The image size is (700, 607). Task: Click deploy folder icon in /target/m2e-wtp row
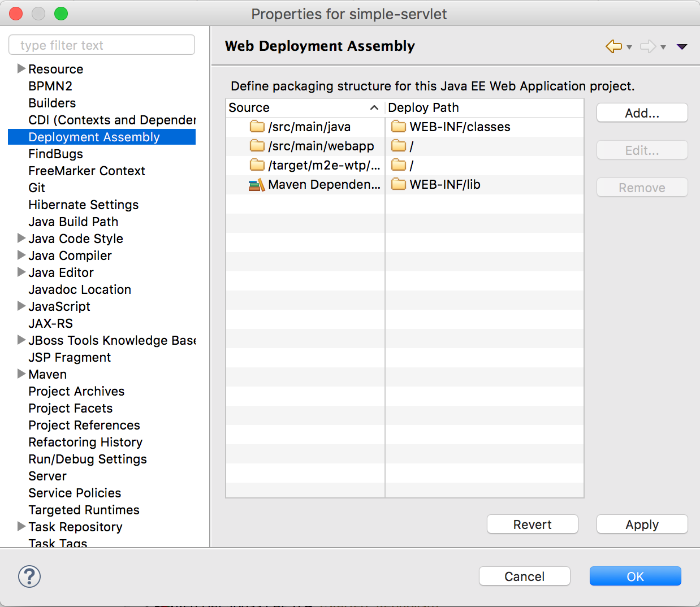(399, 164)
